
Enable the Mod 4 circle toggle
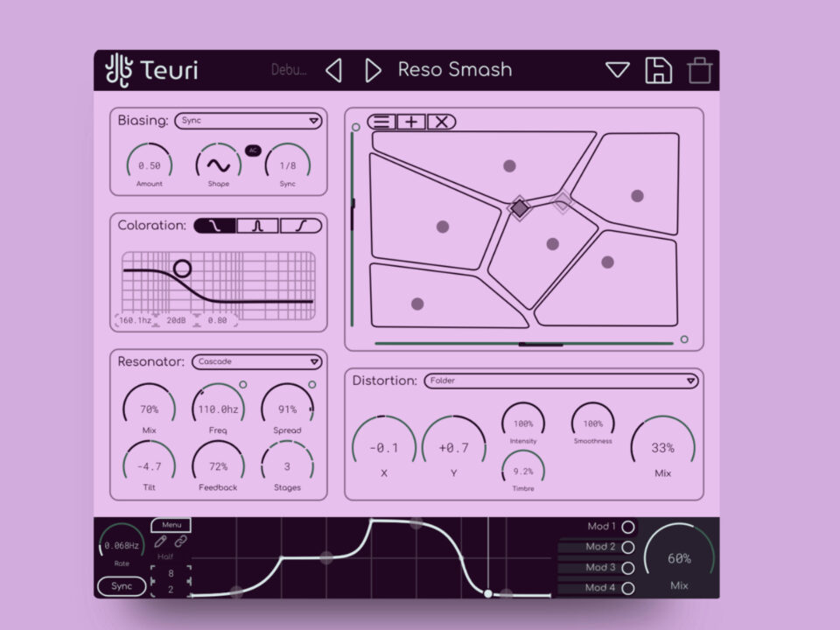(627, 588)
